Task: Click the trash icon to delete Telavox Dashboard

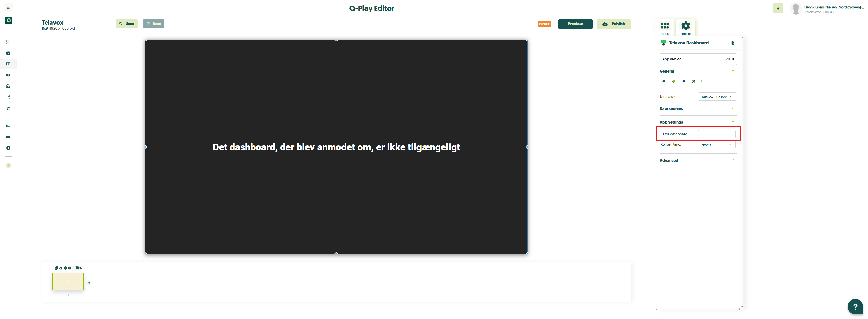Action: [732, 43]
